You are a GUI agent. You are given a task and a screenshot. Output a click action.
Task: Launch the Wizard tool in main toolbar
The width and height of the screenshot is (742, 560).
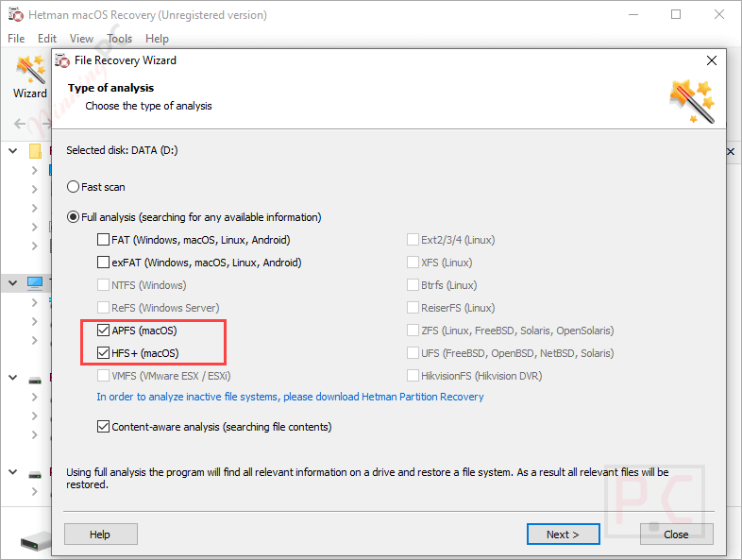tap(30, 76)
